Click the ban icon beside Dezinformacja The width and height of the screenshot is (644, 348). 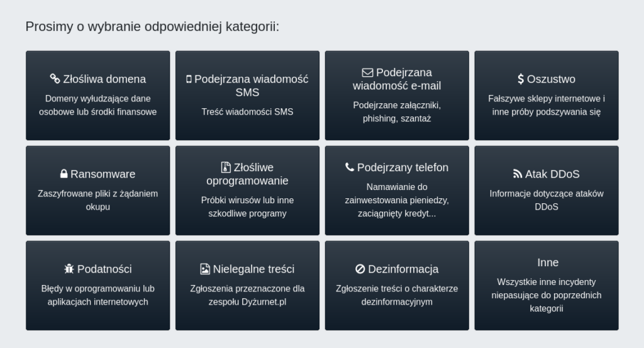pyautogui.click(x=360, y=269)
